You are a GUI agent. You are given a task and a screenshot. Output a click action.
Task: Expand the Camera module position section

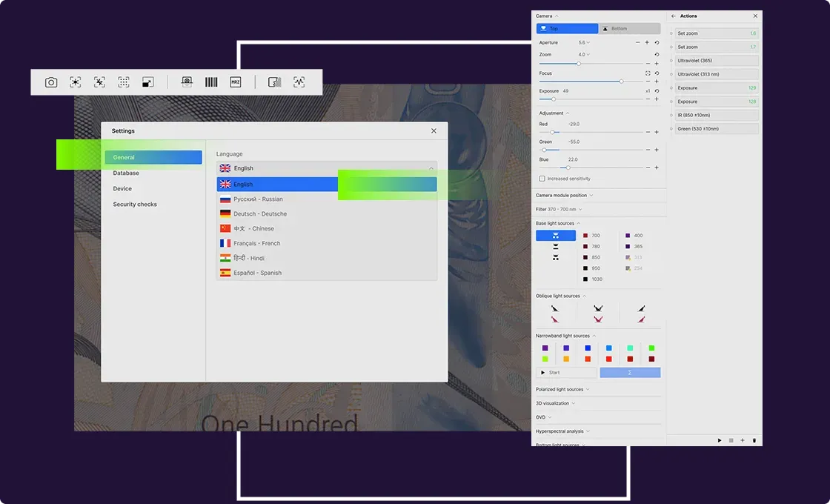[564, 196]
